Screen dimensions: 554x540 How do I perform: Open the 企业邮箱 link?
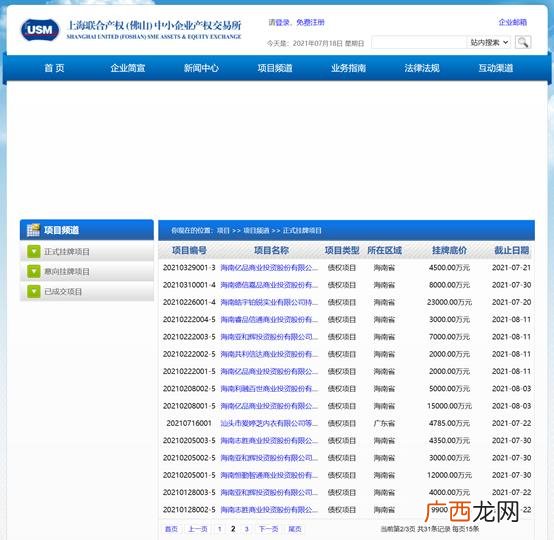click(x=513, y=22)
